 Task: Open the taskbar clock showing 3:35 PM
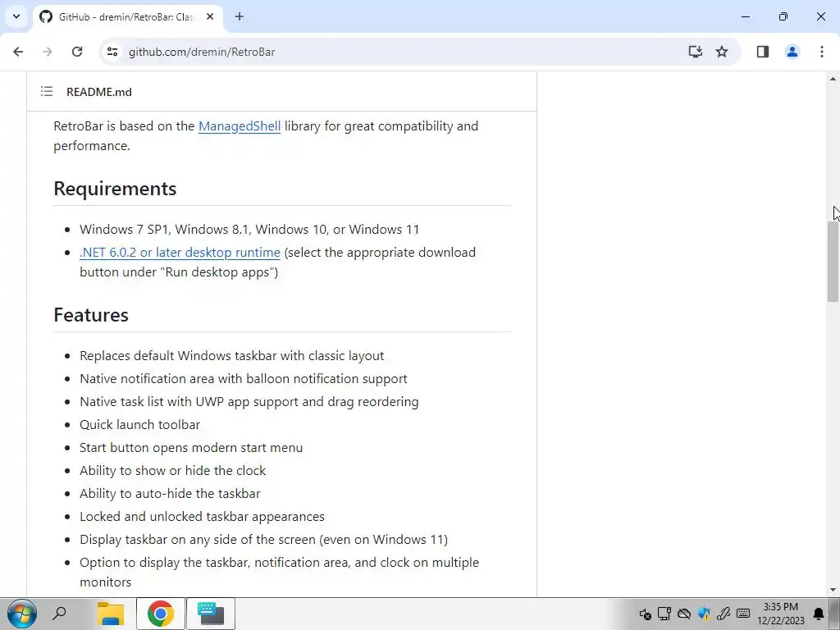[x=781, y=614]
